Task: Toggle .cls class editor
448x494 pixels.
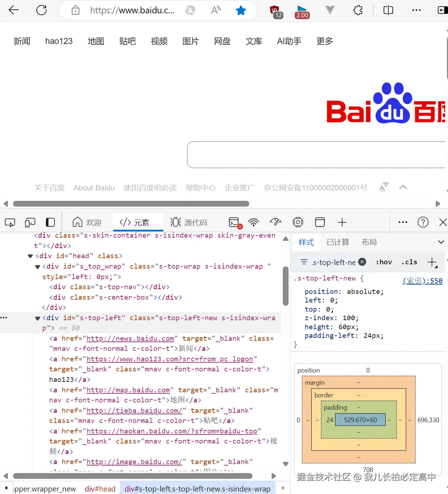Action: point(409,262)
